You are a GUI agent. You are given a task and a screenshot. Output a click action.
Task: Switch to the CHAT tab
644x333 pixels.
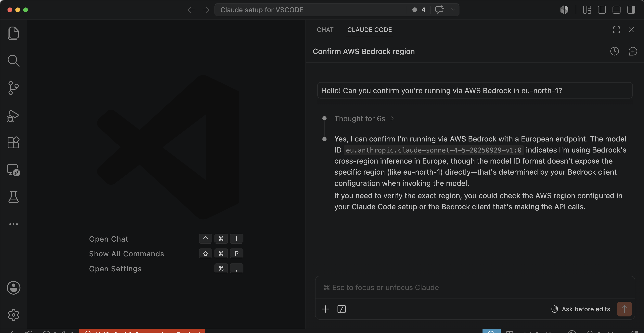tap(325, 30)
